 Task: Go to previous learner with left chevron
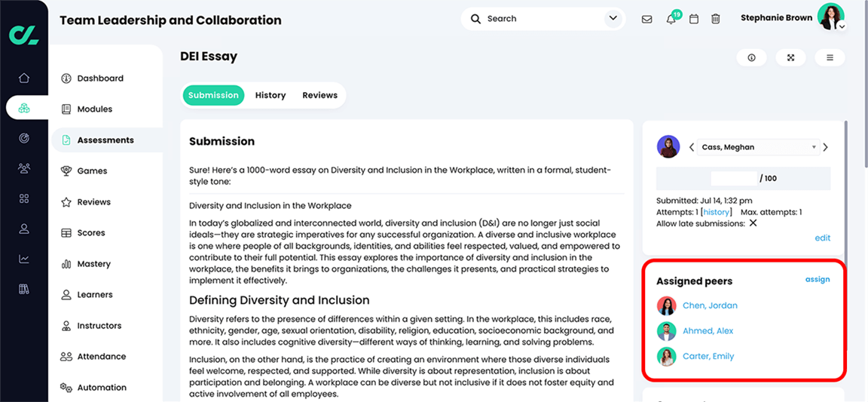692,147
